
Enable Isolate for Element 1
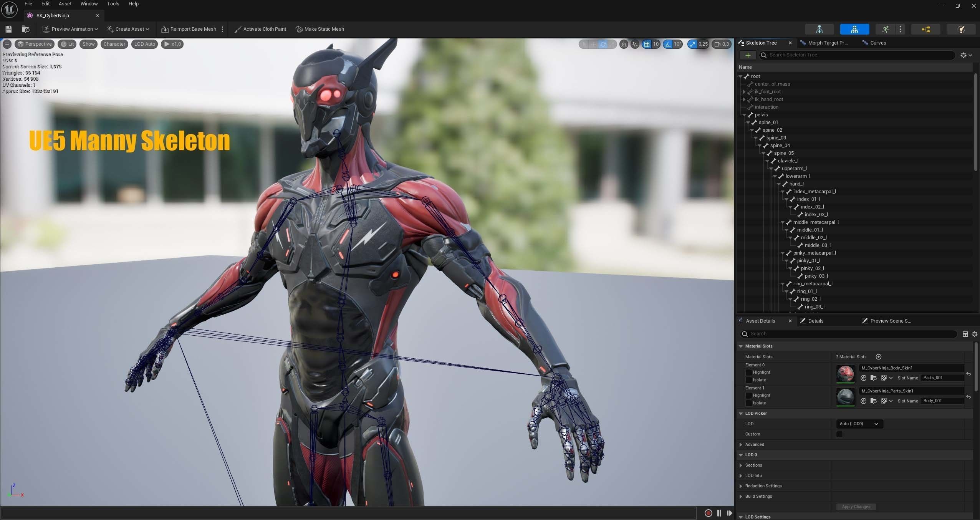tap(748, 403)
